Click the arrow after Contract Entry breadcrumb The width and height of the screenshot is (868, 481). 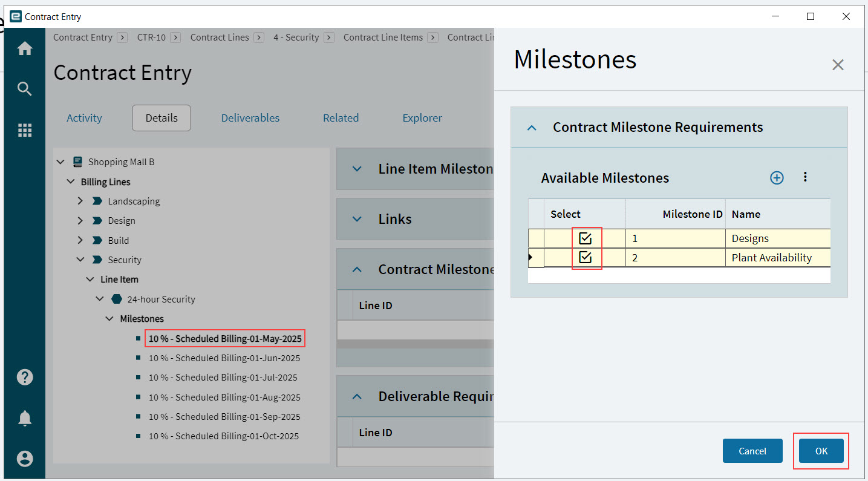click(122, 38)
